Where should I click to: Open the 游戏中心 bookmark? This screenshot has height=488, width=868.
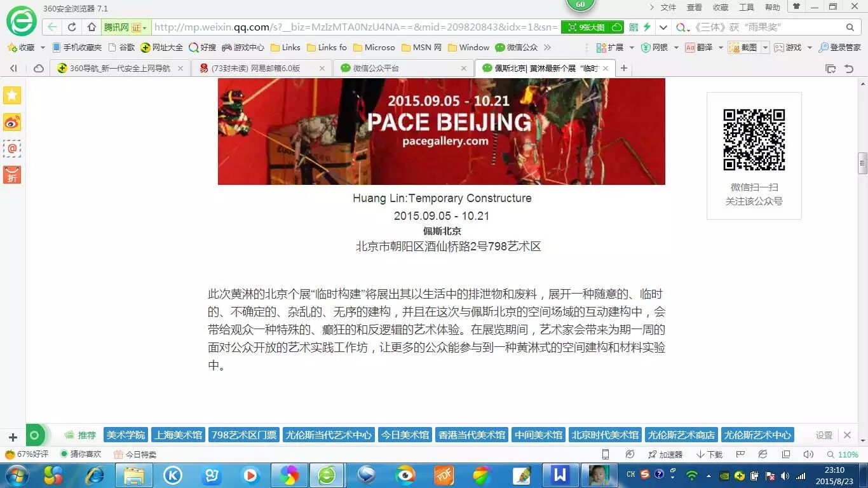click(243, 48)
